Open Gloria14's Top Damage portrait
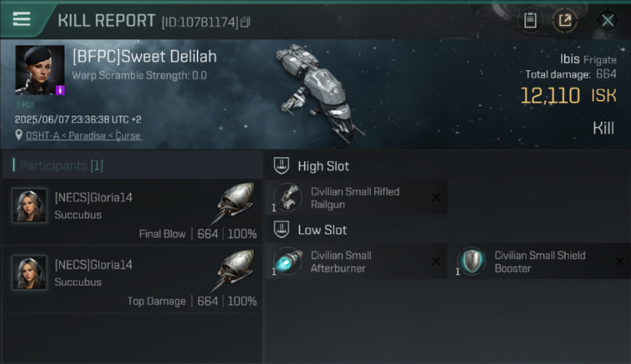This screenshot has width=631, height=364. 30,273
